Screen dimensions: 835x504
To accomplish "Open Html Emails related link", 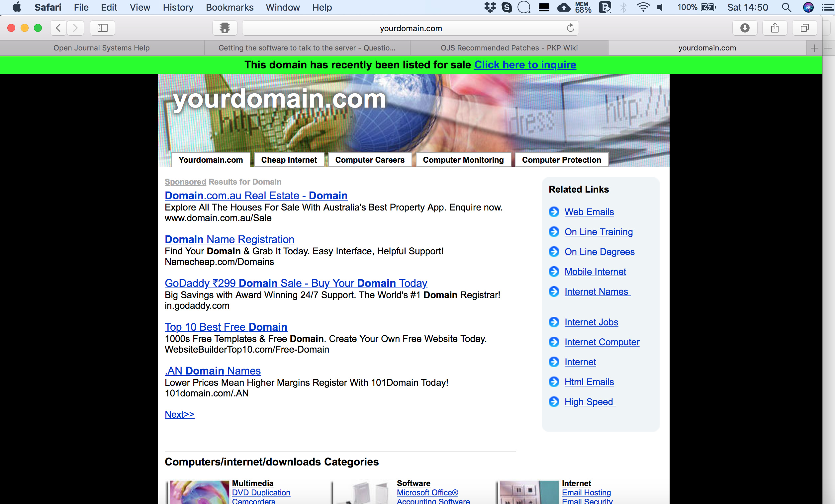I will pos(589,382).
